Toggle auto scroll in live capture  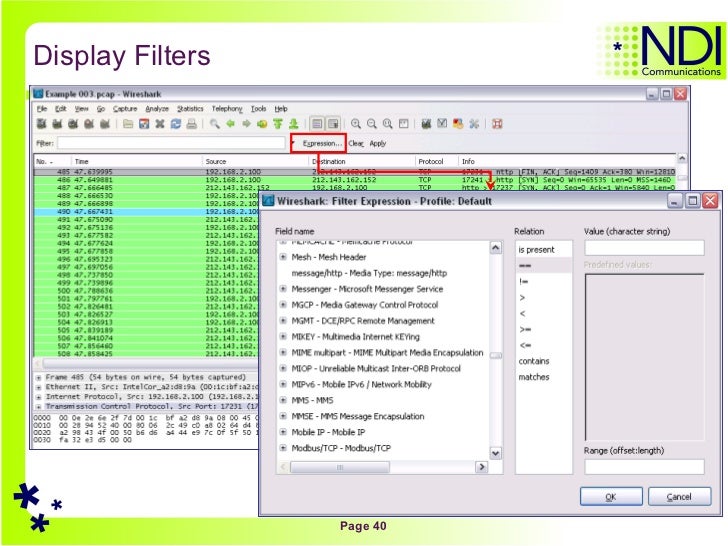pos(333,124)
